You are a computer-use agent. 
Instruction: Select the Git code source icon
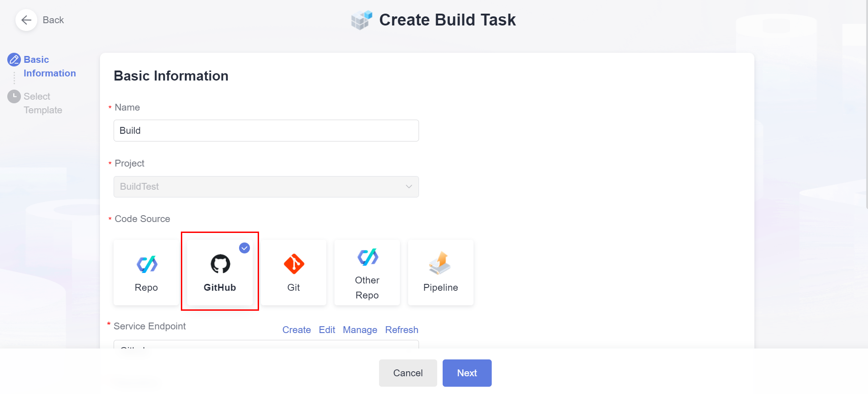tap(294, 264)
